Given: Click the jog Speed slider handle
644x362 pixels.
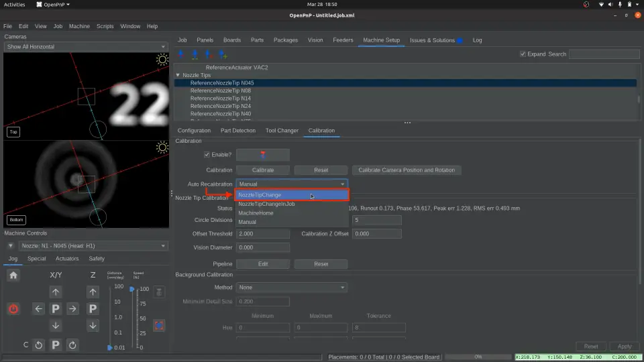Looking at the screenshot, I should pyautogui.click(x=132, y=290).
